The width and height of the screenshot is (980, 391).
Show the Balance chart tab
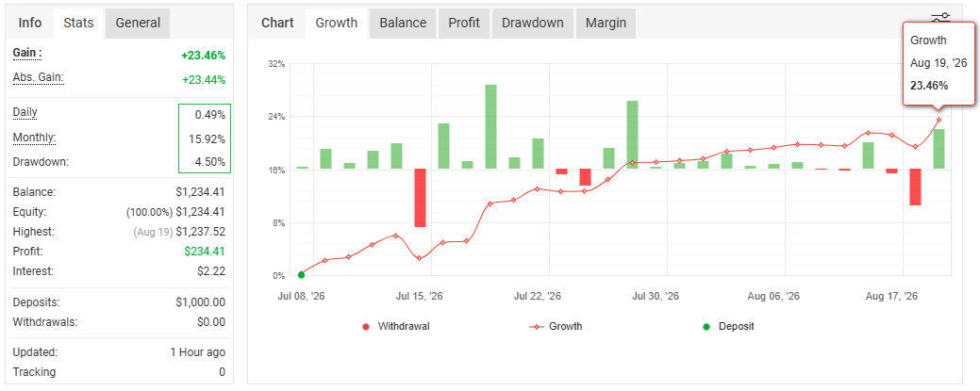tap(403, 24)
